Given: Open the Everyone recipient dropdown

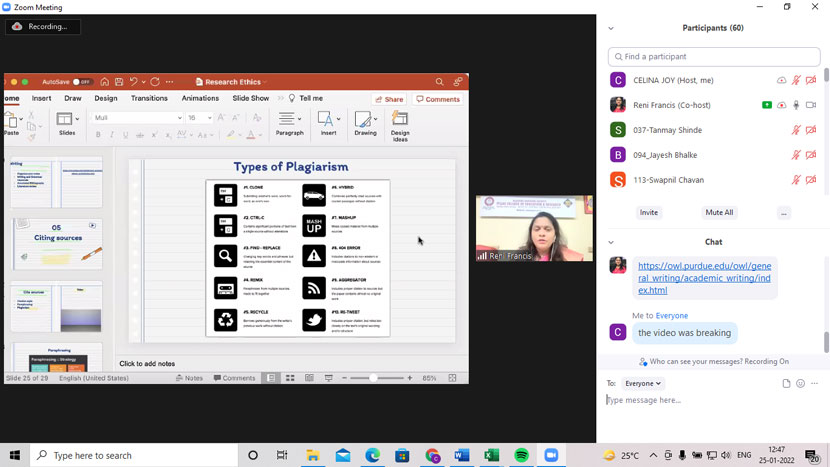Looking at the screenshot, I should pyautogui.click(x=642, y=383).
